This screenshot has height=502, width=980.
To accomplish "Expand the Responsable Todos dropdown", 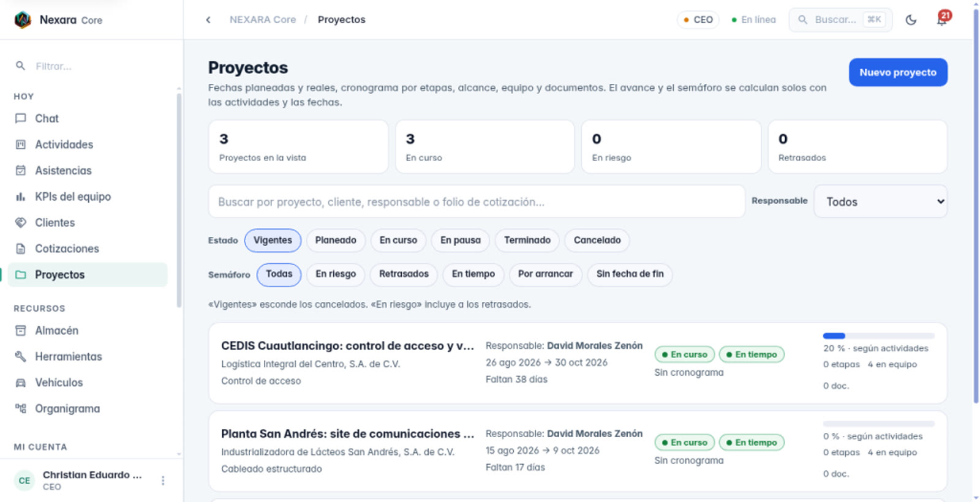I will tap(880, 201).
